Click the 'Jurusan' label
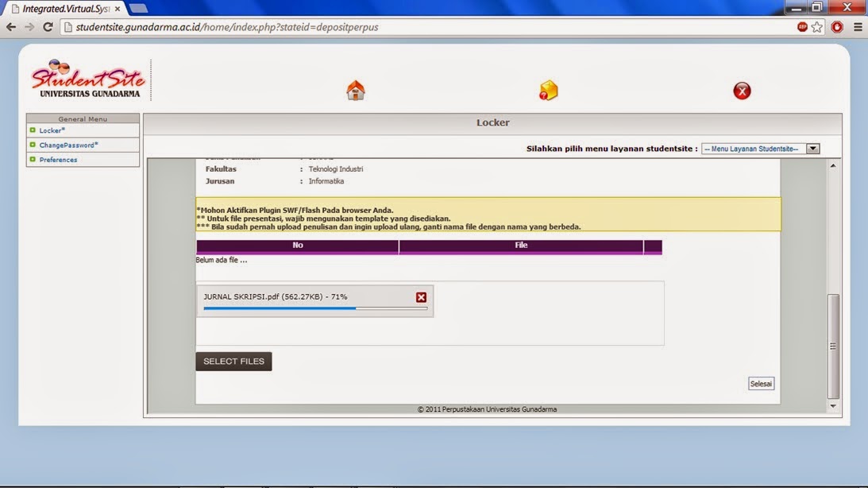This screenshot has height=488, width=868. point(220,181)
